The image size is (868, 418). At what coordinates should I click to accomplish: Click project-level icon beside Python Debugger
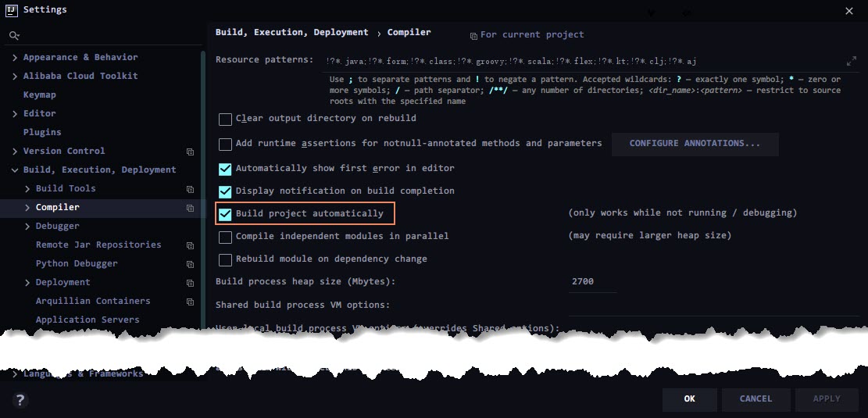(x=190, y=264)
